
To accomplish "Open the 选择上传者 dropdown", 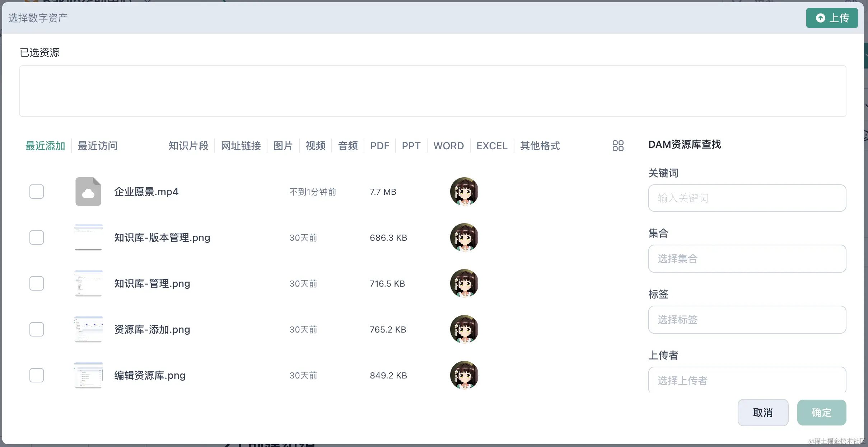I will point(747,380).
